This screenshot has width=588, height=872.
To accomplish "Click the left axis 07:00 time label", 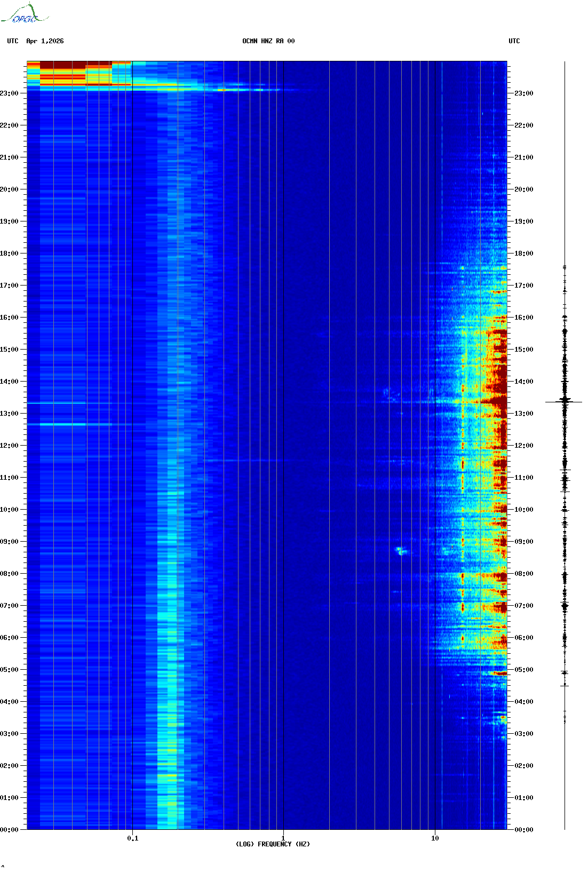I will click(x=9, y=606).
